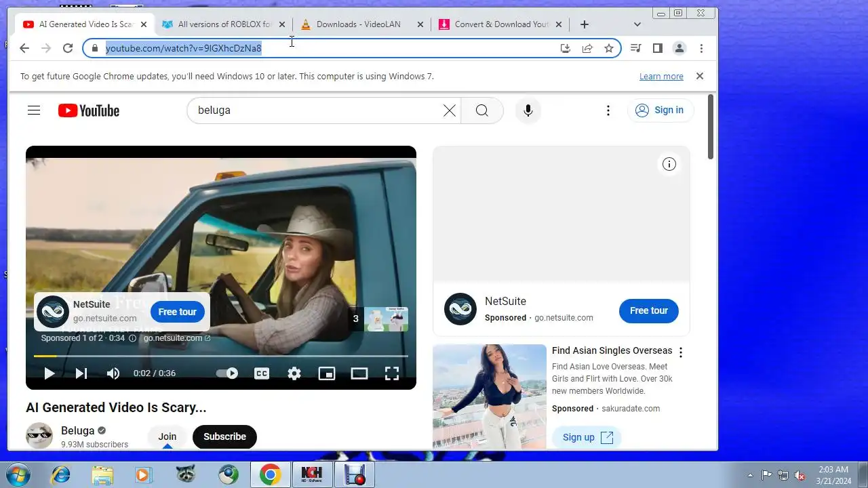Click the upcoming video thumbnail in player
Screen dimensions: 868x488
coord(386,319)
